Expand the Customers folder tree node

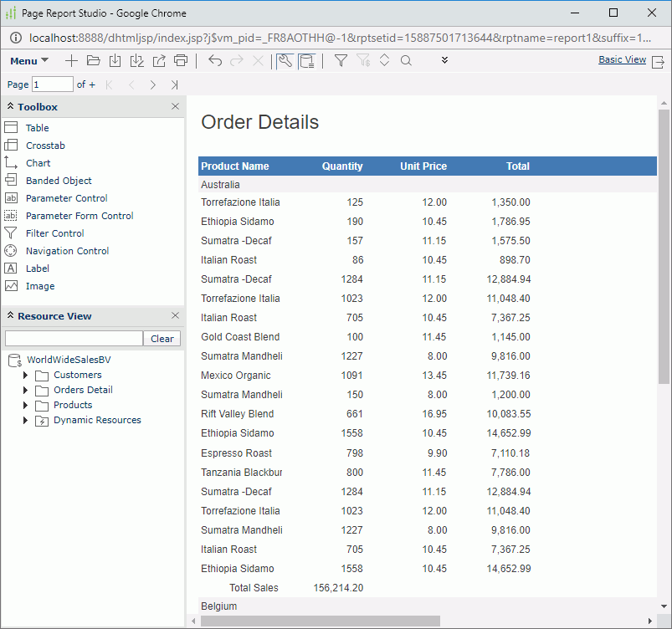tap(26, 375)
